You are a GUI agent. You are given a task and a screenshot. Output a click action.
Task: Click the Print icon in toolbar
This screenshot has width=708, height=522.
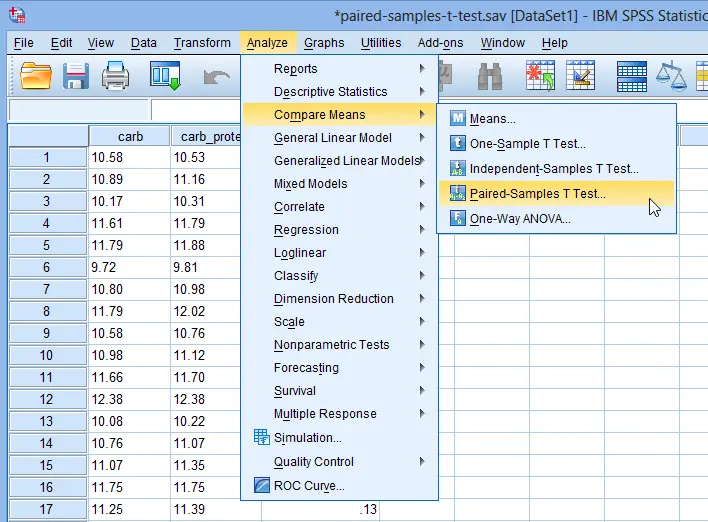tap(115, 76)
